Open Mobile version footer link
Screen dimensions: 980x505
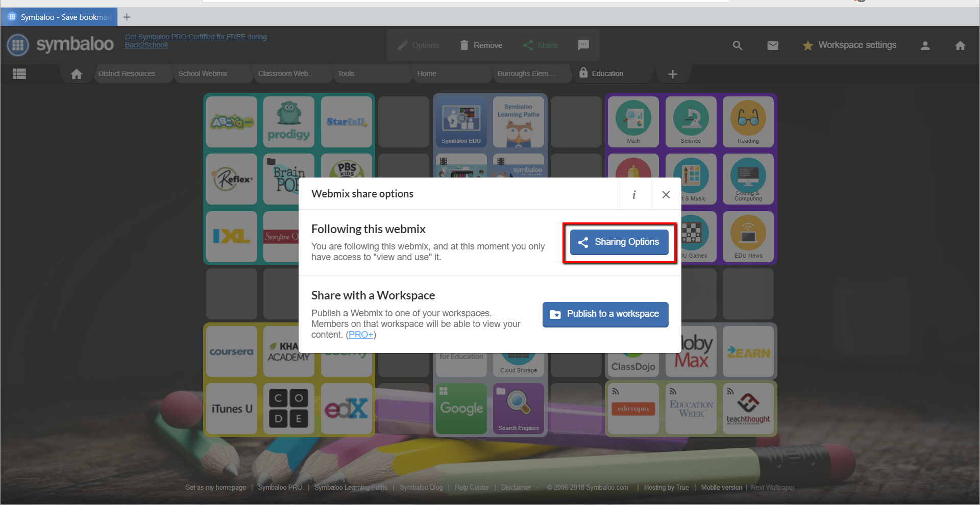coord(722,488)
